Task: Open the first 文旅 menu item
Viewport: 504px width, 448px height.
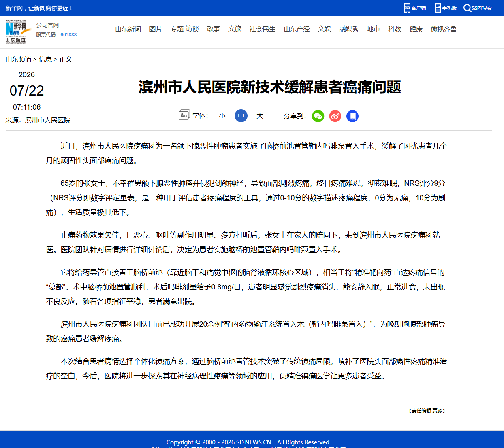Action: pyautogui.click(x=235, y=29)
